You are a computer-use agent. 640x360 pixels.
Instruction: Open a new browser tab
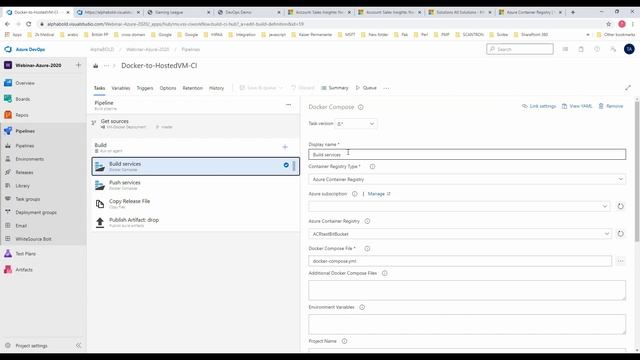tap(573, 12)
